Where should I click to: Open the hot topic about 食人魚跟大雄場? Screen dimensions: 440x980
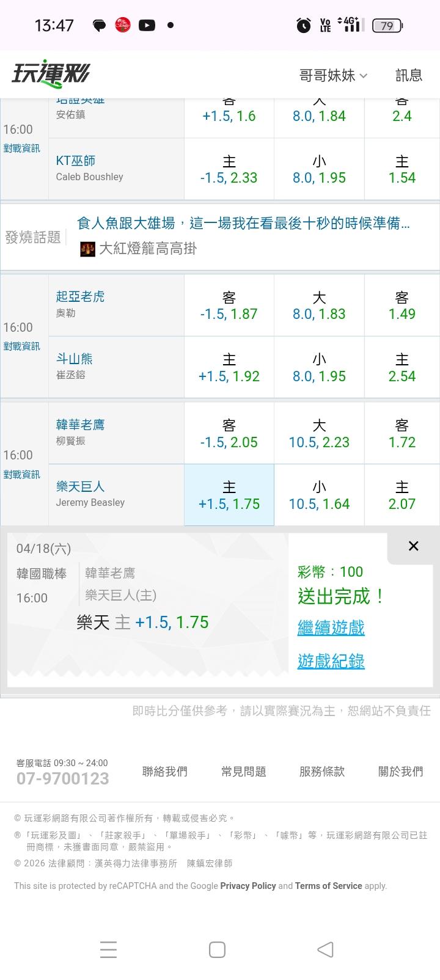pyautogui.click(x=243, y=224)
